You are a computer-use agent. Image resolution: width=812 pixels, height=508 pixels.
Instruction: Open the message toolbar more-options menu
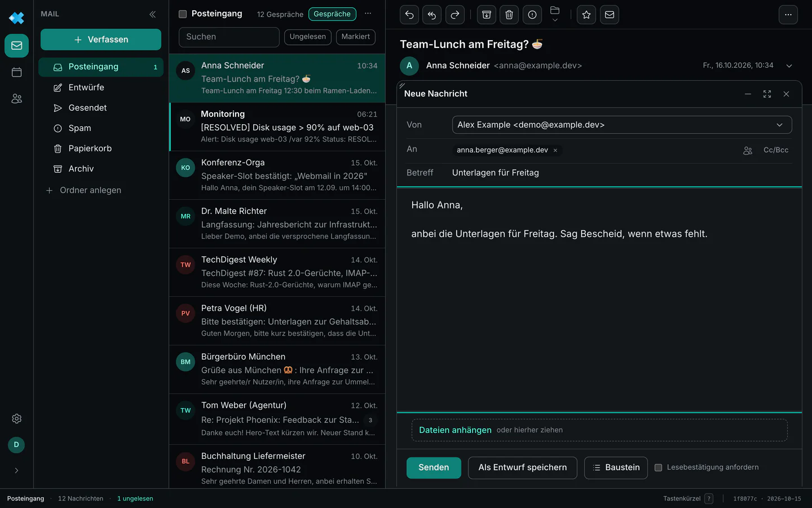click(788, 15)
